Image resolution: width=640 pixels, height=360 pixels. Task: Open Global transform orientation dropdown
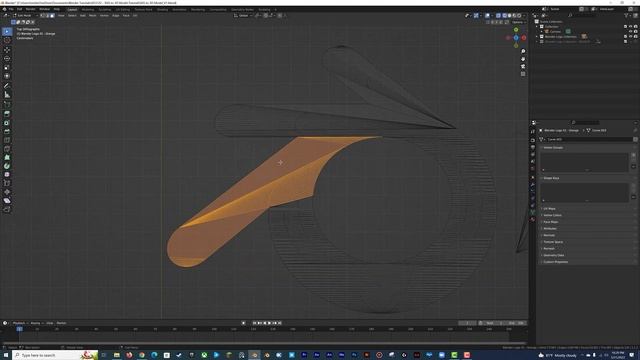coord(242,16)
